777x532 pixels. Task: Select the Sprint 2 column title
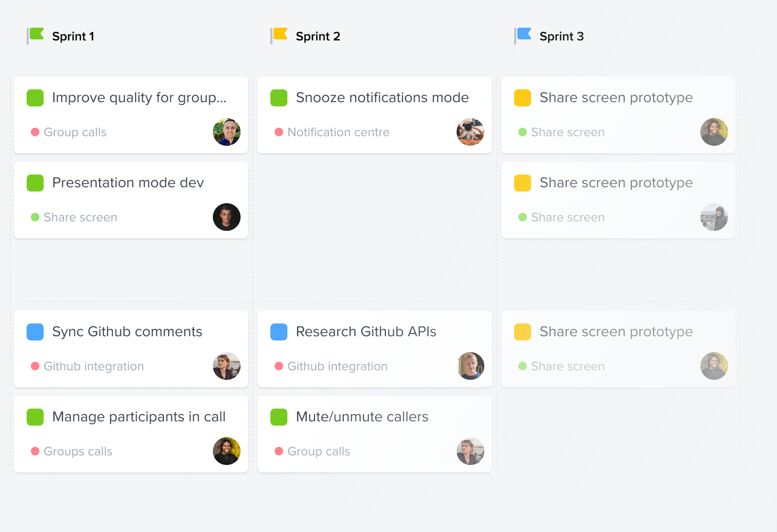click(319, 36)
